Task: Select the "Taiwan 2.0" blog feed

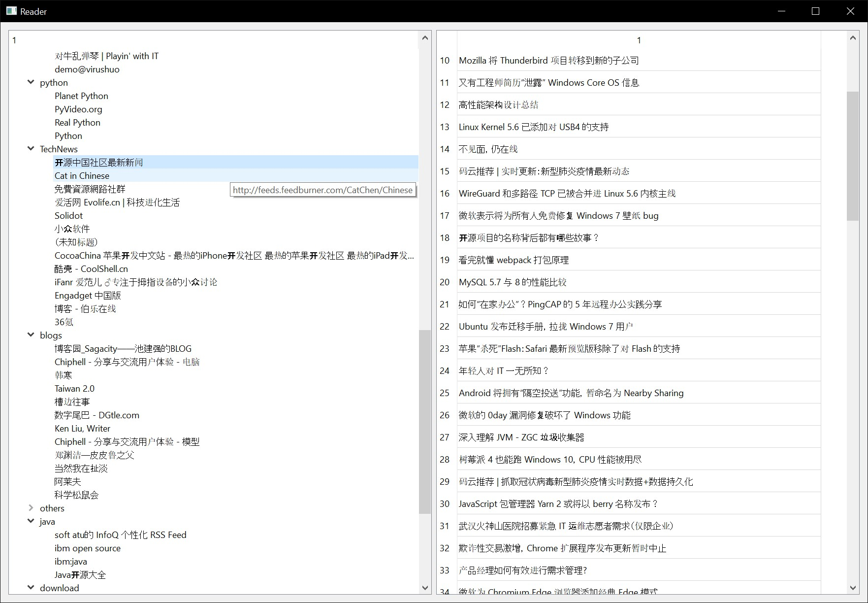Action: click(x=74, y=388)
